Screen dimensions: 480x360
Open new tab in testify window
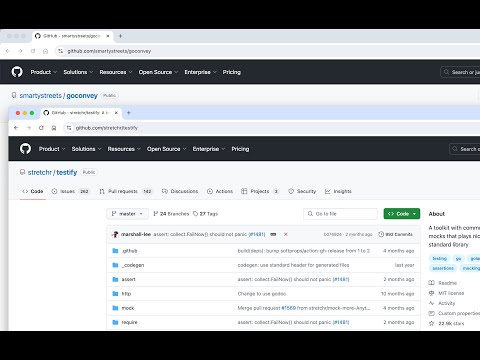[x=129, y=113]
